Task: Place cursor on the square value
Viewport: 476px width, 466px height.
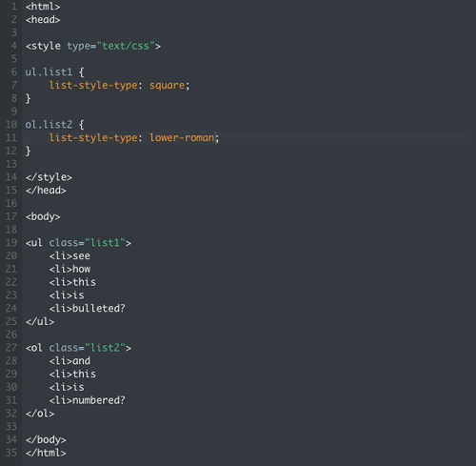Action: coord(167,86)
